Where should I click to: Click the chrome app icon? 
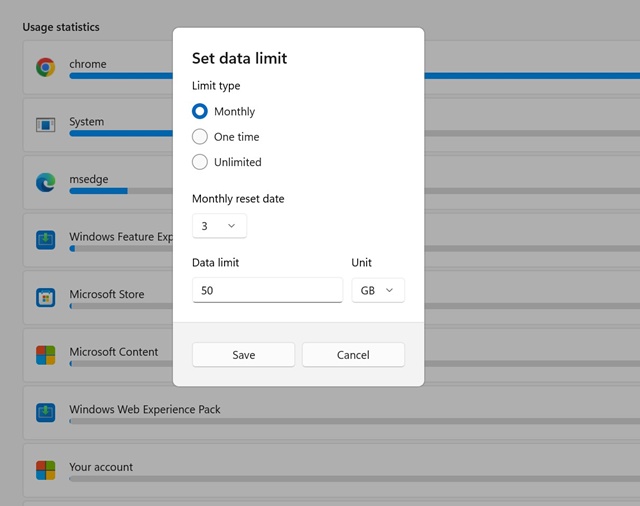coord(45,67)
